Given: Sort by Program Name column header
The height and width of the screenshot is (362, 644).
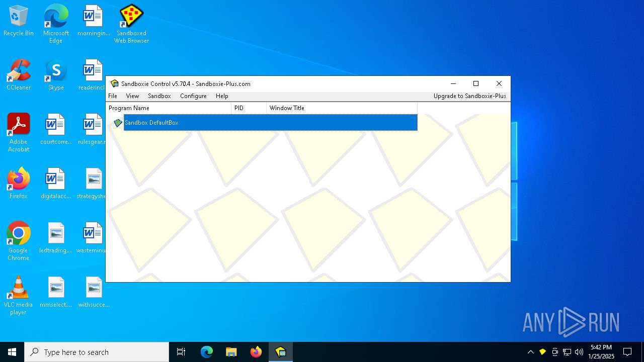Looking at the screenshot, I should pyautogui.click(x=169, y=108).
